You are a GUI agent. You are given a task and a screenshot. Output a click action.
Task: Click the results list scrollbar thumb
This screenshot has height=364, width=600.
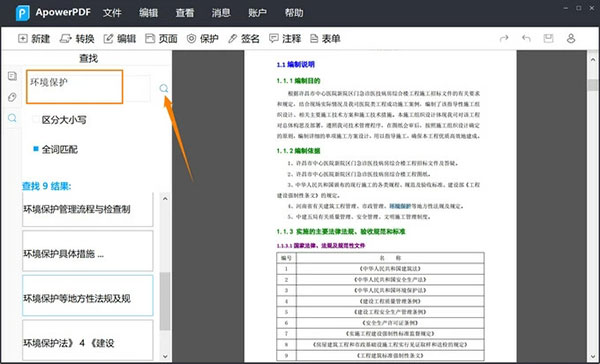pos(165,301)
